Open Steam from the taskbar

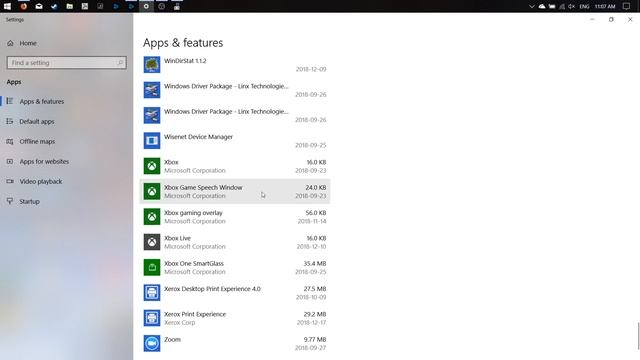click(54, 6)
